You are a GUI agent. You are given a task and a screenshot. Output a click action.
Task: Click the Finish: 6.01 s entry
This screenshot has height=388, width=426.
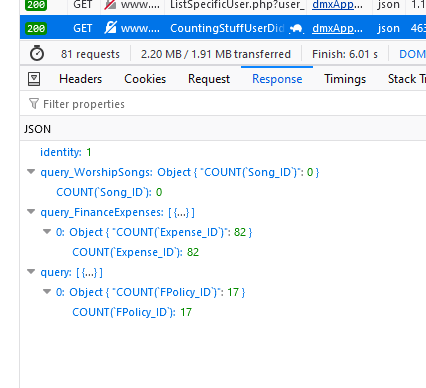coord(345,54)
